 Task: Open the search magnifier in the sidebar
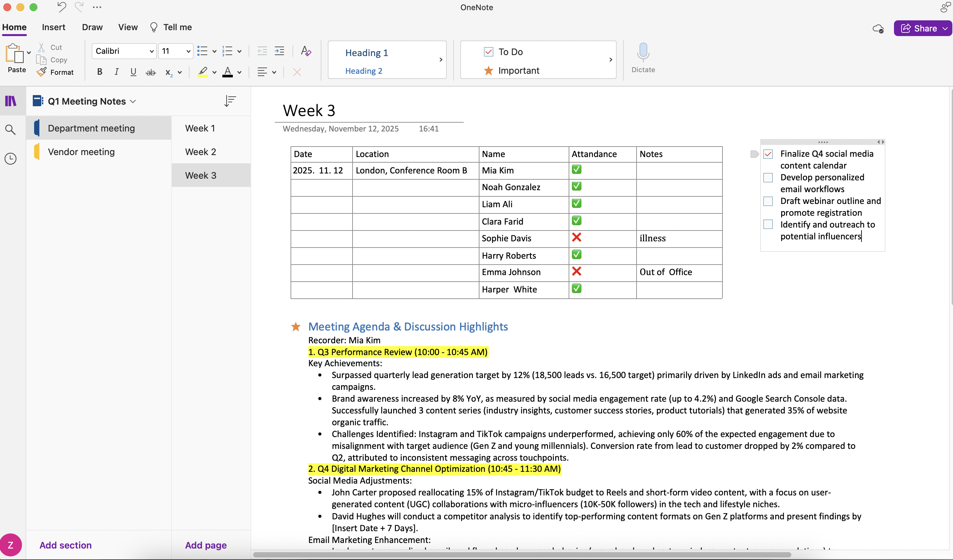(10, 130)
